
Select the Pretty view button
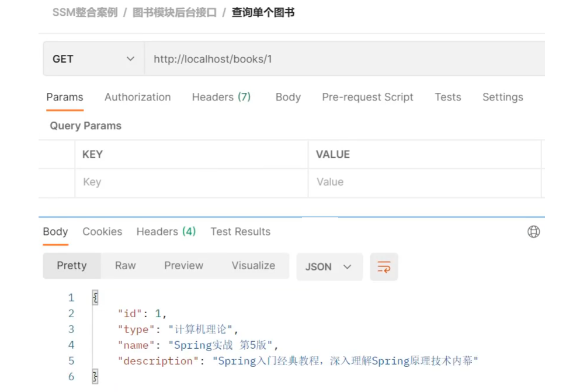[x=72, y=266]
